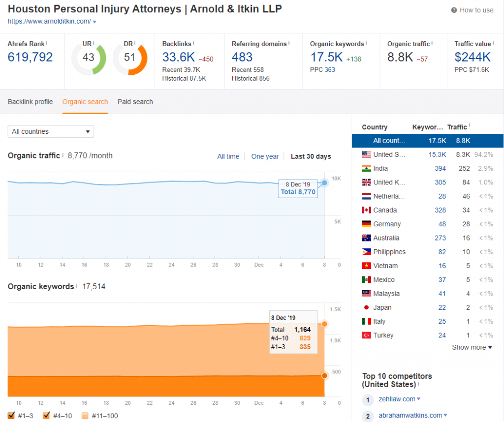Click Canada keywords count 328
The width and height of the screenshot is (504, 422).
(441, 210)
